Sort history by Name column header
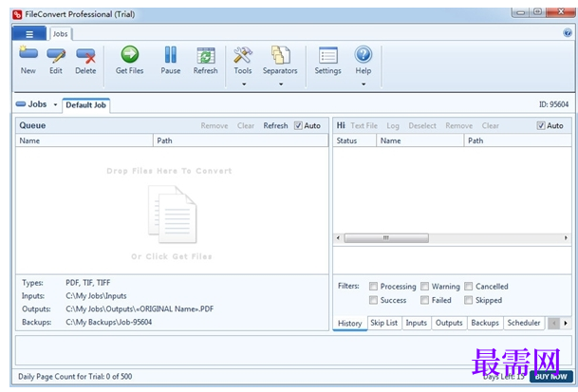 point(420,140)
